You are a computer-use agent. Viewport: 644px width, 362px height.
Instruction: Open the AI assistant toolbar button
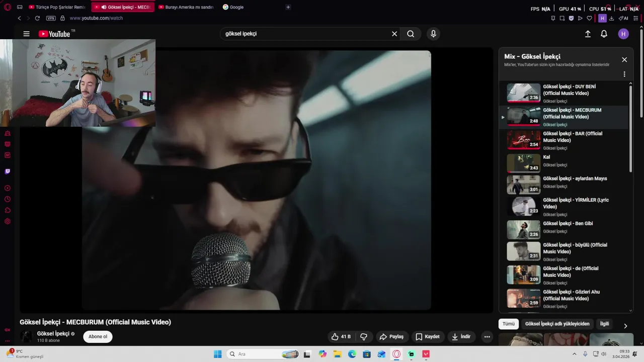pyautogui.click(x=623, y=18)
